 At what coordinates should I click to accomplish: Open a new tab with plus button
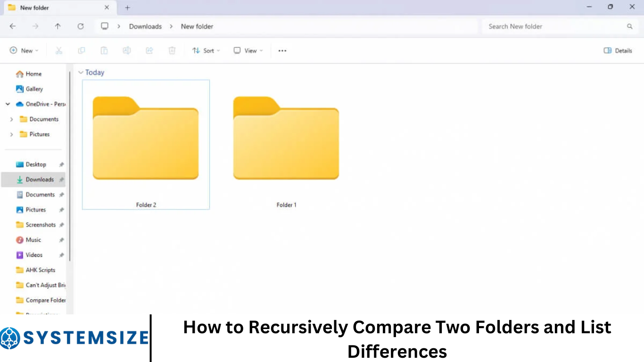click(x=127, y=8)
